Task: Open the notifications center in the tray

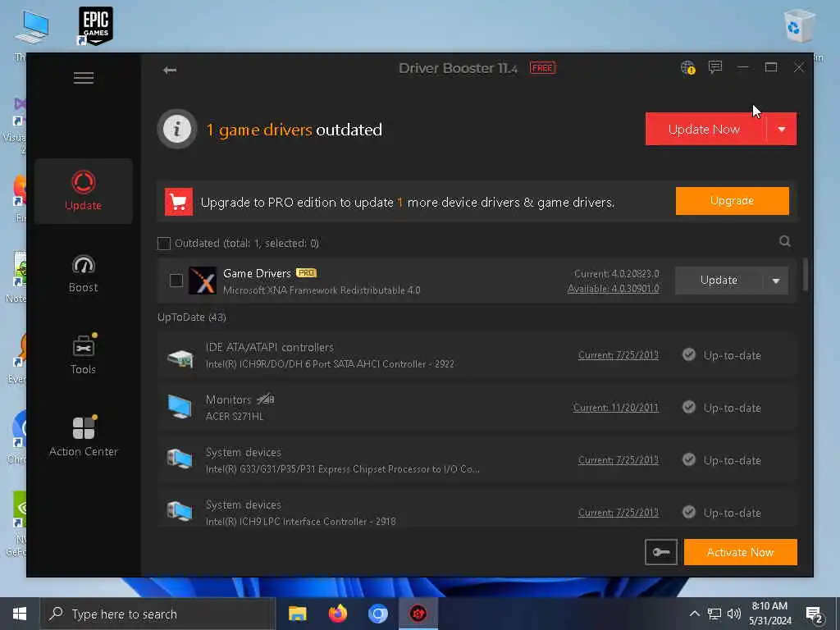Action: (x=815, y=614)
